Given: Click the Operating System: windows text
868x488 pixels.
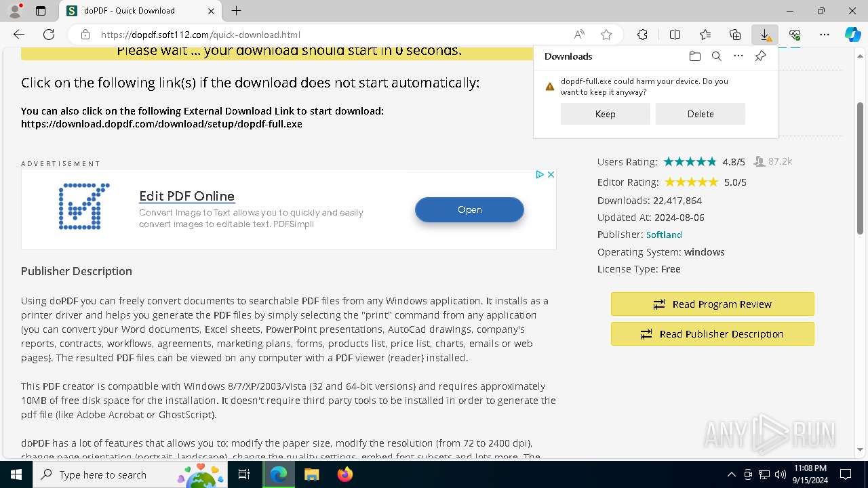Looking at the screenshot, I should tap(661, 252).
